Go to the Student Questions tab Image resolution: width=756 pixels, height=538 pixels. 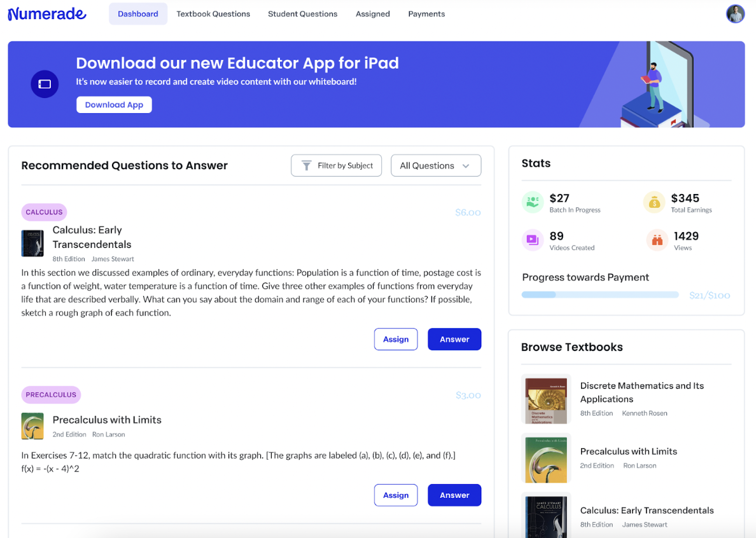click(302, 14)
